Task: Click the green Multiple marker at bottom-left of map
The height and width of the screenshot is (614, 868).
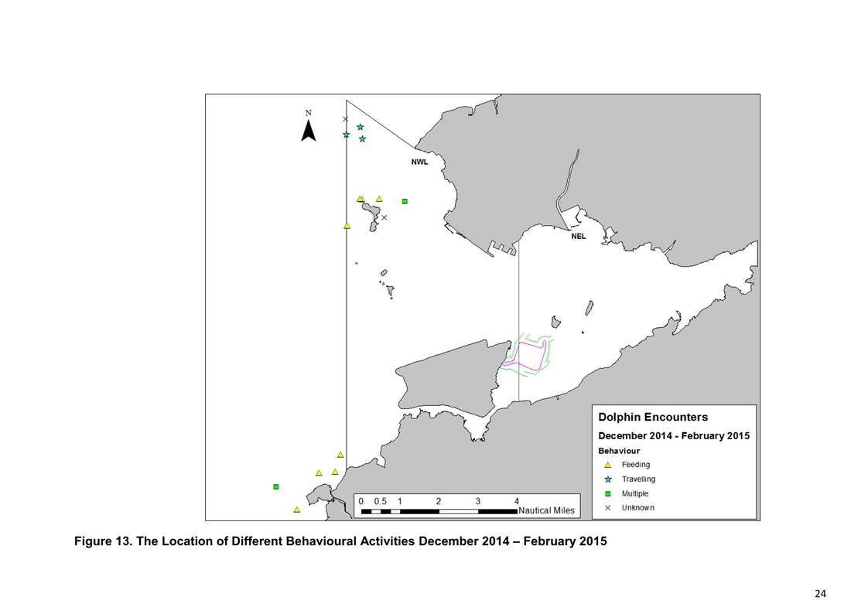Action: [275, 486]
